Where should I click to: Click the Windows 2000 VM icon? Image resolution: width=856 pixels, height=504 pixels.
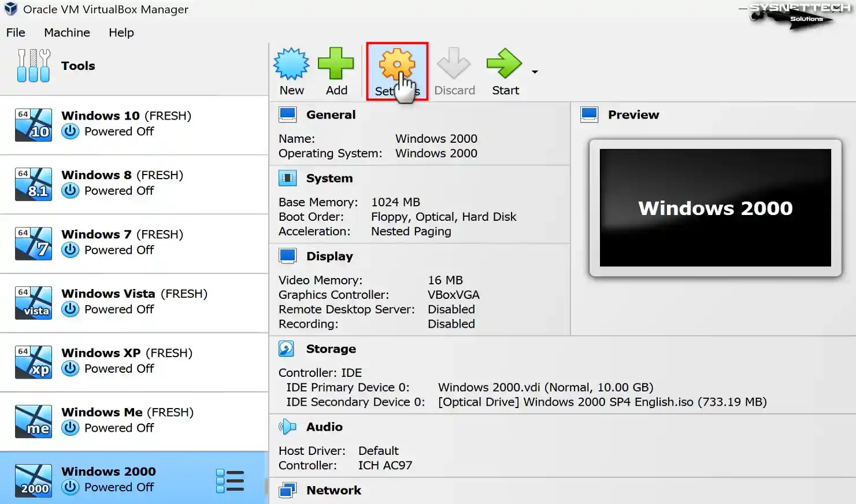coord(34,481)
